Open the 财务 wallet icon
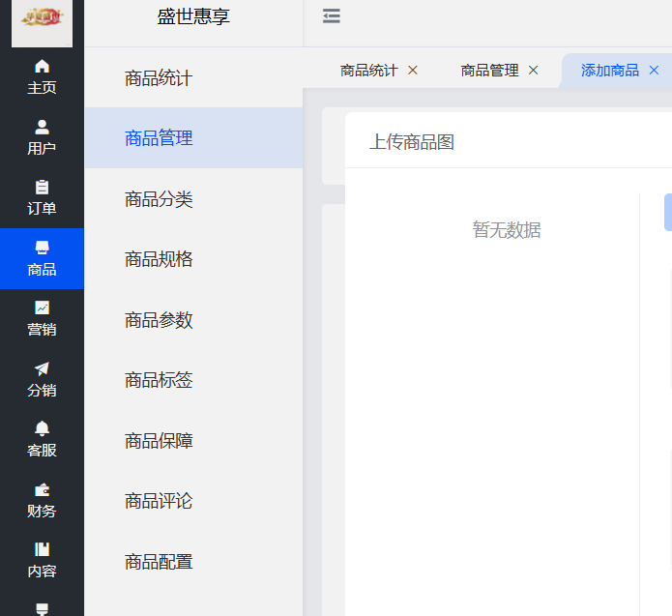The height and width of the screenshot is (616, 672). click(42, 489)
